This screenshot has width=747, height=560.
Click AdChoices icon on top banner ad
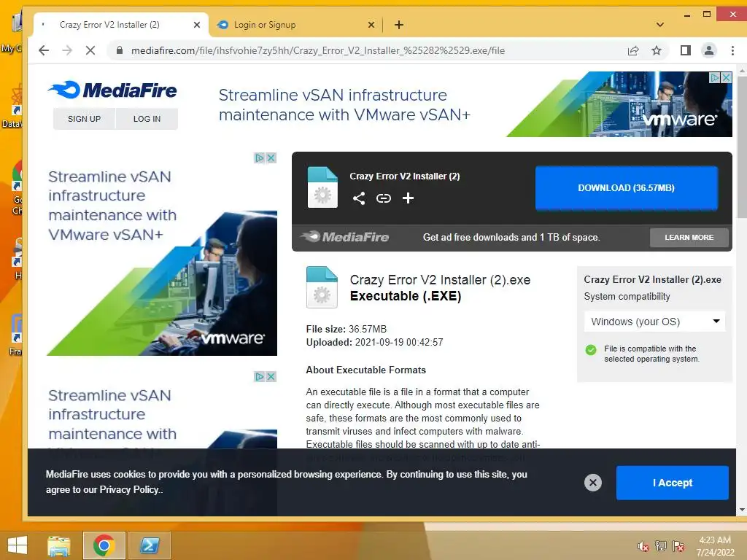click(x=715, y=77)
